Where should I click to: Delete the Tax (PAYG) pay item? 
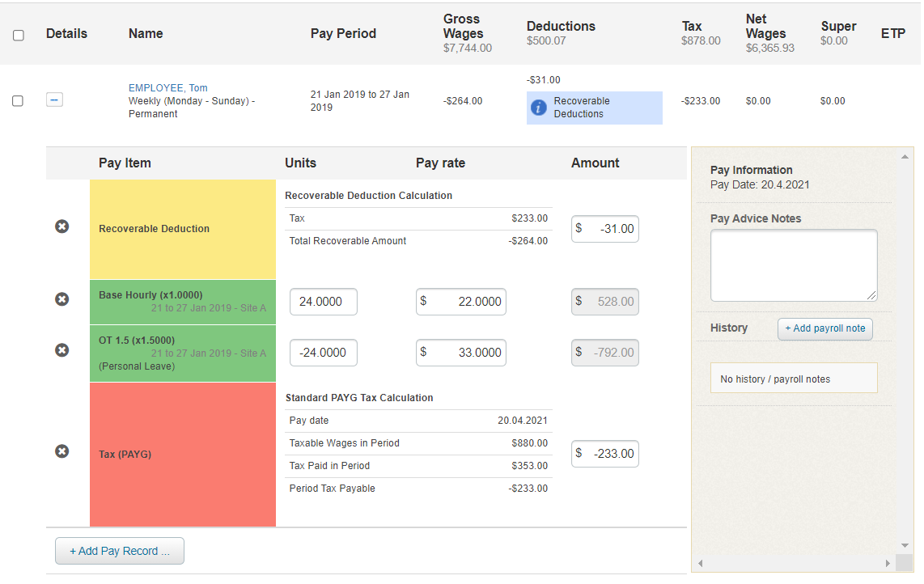pos(61,451)
